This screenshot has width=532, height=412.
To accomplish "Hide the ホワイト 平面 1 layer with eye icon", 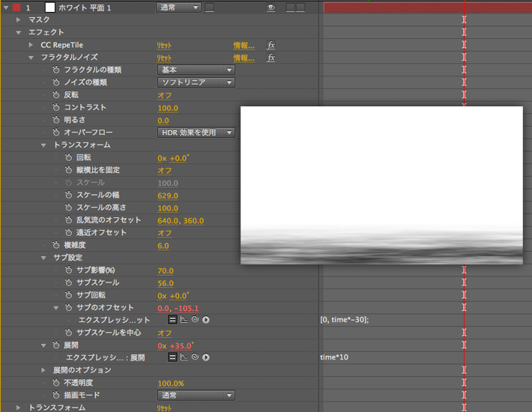I will point(270,7).
